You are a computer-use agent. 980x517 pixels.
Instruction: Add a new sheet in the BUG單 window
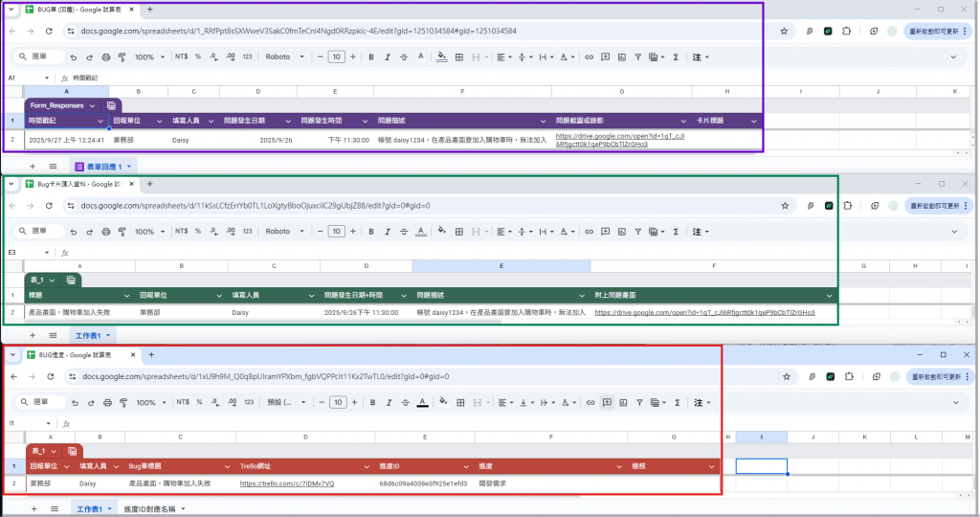click(33, 167)
